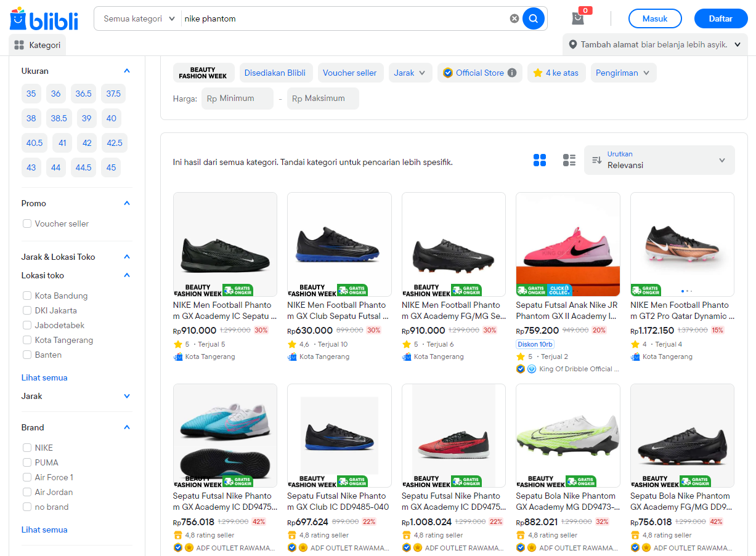This screenshot has width=756, height=556.
Task: Select shoe size 44.5
Action: 84,167
